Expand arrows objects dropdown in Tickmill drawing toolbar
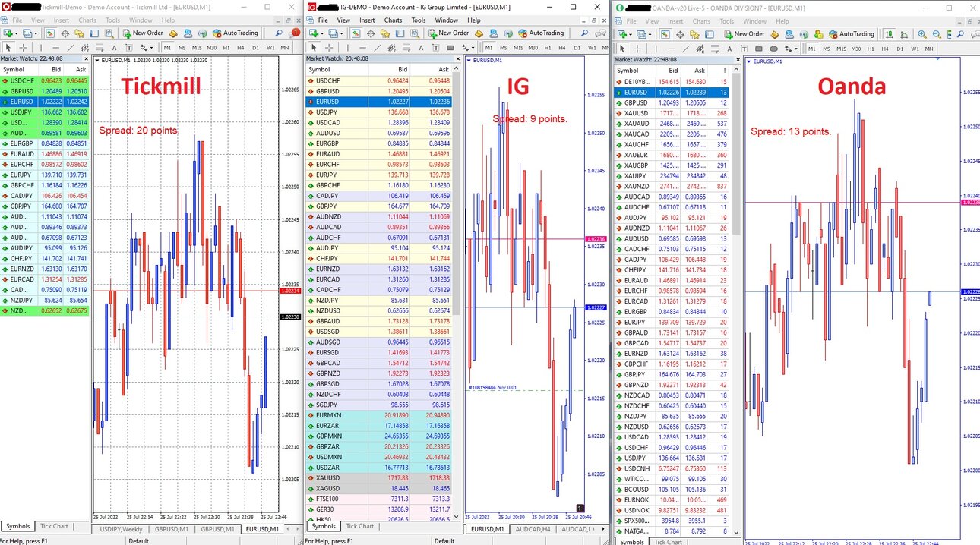Image resolution: width=980 pixels, height=545 pixels. (151, 48)
